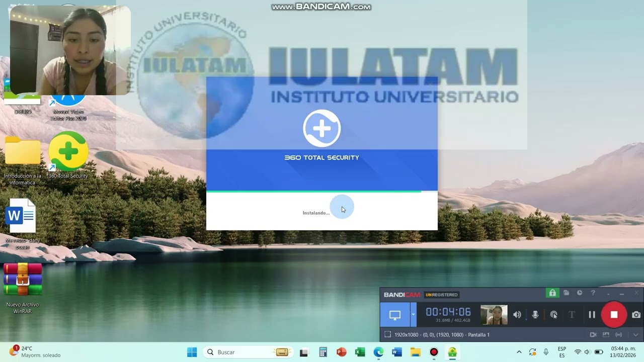This screenshot has width=644, height=362.
Task: Open ESP ES language selector
Action: tap(562, 352)
